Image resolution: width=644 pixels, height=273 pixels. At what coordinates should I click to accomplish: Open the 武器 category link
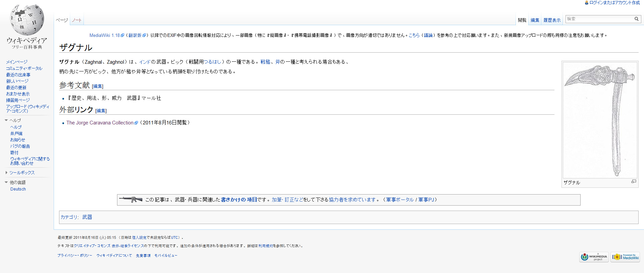tap(87, 217)
